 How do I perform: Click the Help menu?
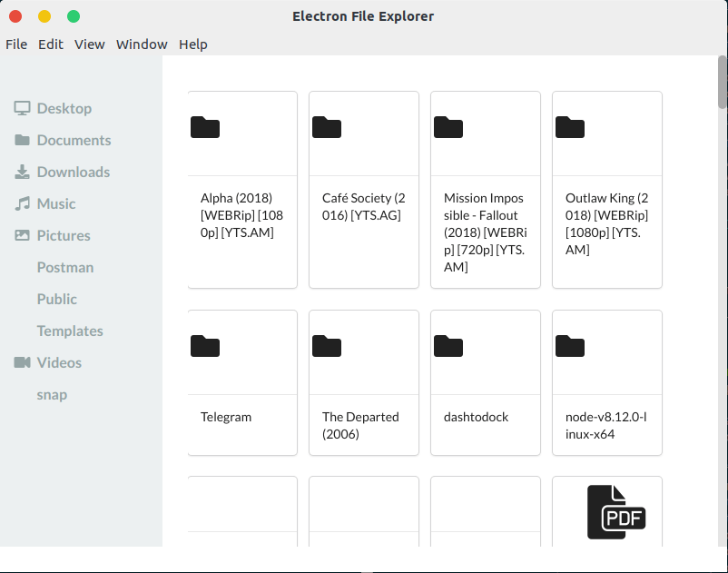pos(193,44)
